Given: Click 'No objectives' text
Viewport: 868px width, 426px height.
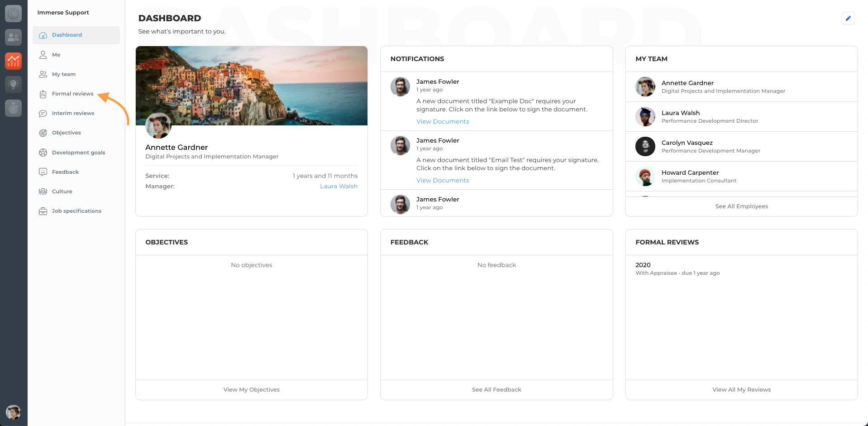Looking at the screenshot, I should coord(252,265).
